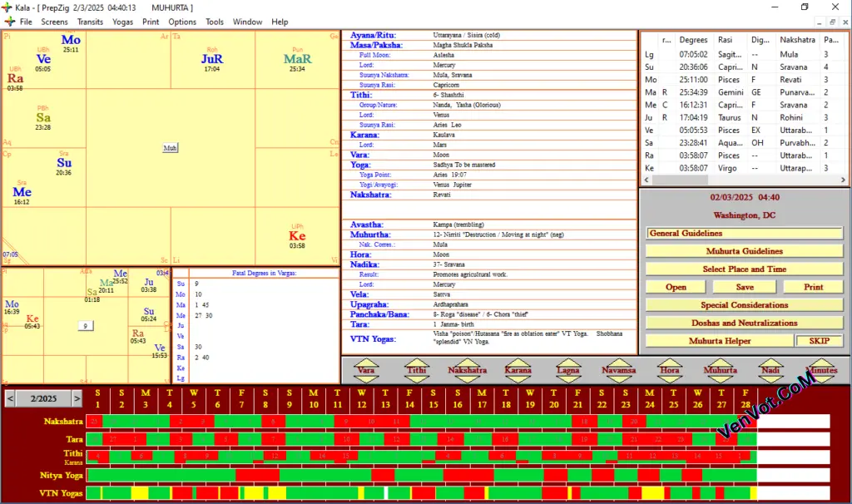Click the 9 varga box in navamsa chart
Image resolution: width=852 pixels, height=504 pixels.
coord(86,326)
